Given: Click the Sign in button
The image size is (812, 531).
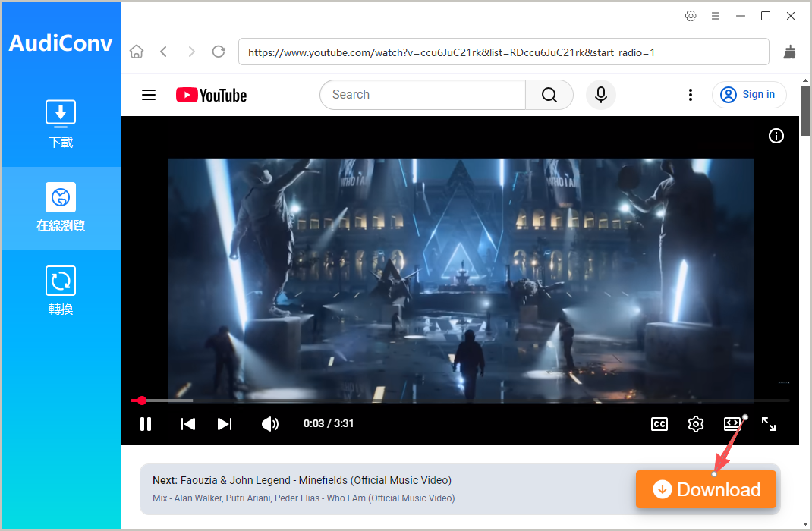Looking at the screenshot, I should pyautogui.click(x=749, y=95).
